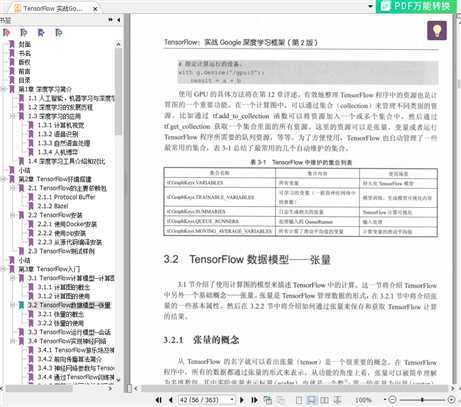Open bookmark 3.4.2 前向传播算法简介
Screen dimensions: 461x407
70,359
